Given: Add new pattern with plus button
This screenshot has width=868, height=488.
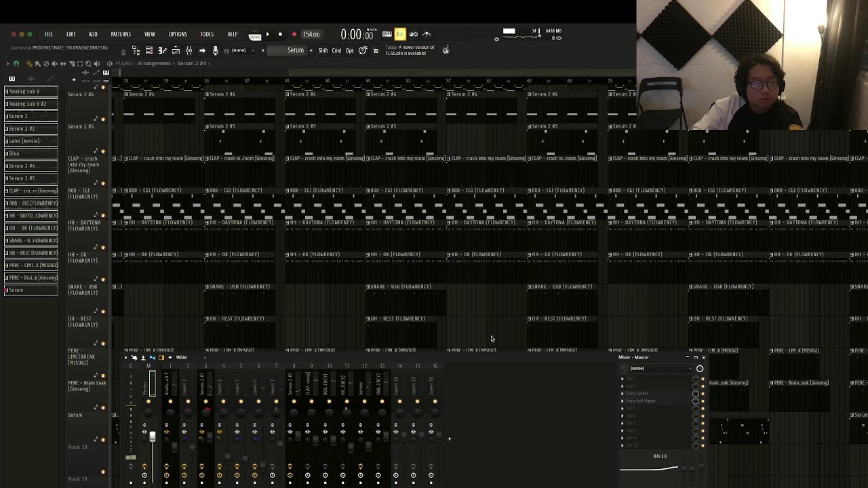Looking at the screenshot, I should coord(311,50).
